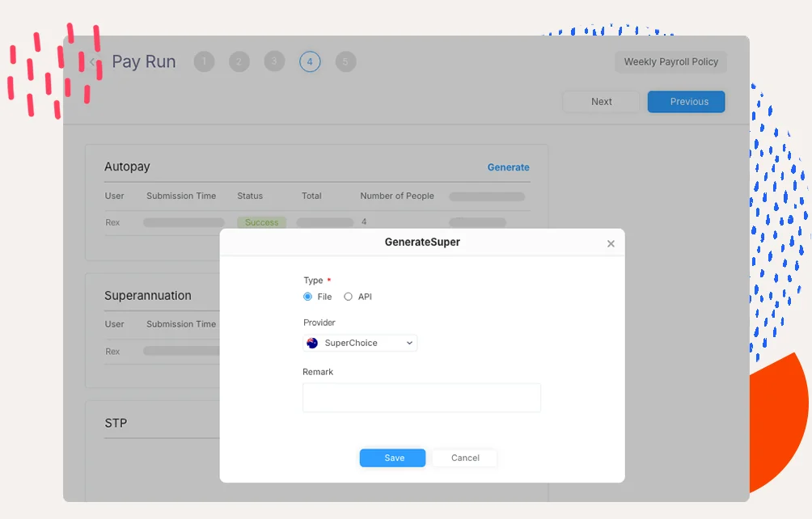
Task: Click the Generate link in Autopay
Action: pos(508,167)
